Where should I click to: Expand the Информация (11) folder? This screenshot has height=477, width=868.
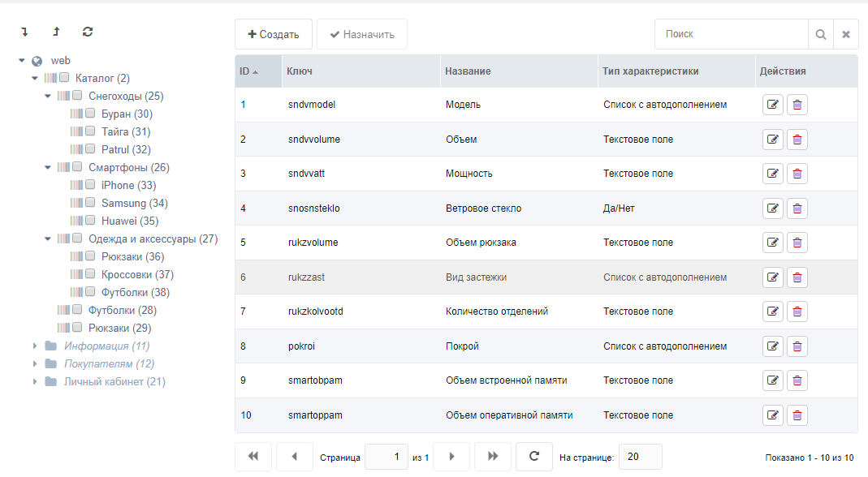tap(35, 346)
